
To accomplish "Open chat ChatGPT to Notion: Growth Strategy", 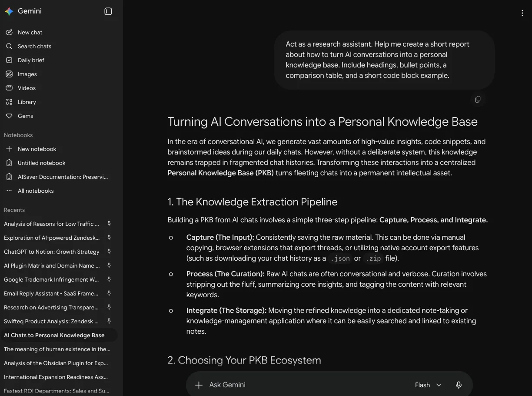I will (52, 252).
